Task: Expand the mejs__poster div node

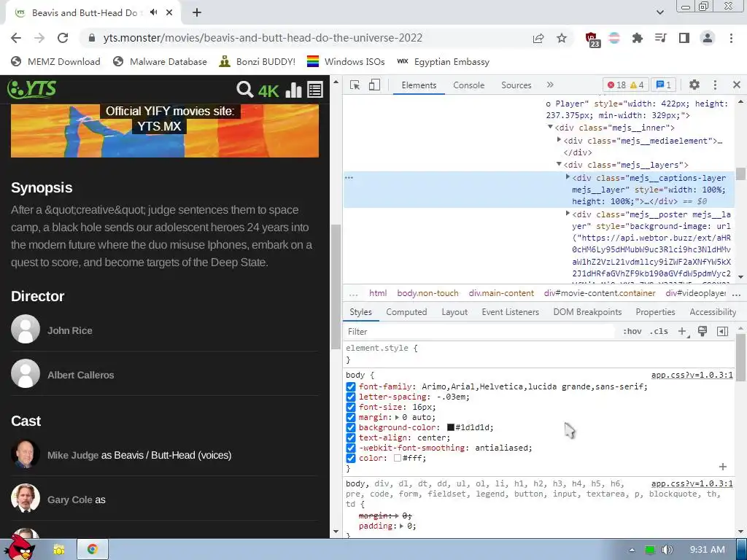Action: click(568, 214)
